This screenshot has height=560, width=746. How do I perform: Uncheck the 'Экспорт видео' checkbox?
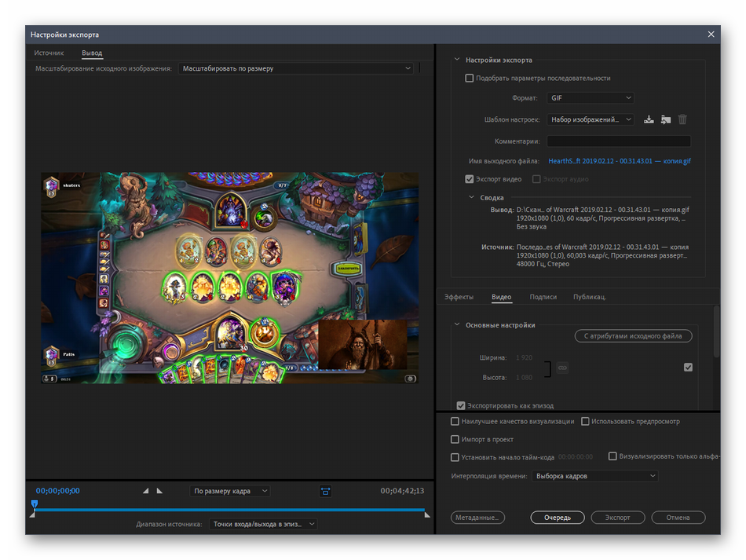click(470, 179)
